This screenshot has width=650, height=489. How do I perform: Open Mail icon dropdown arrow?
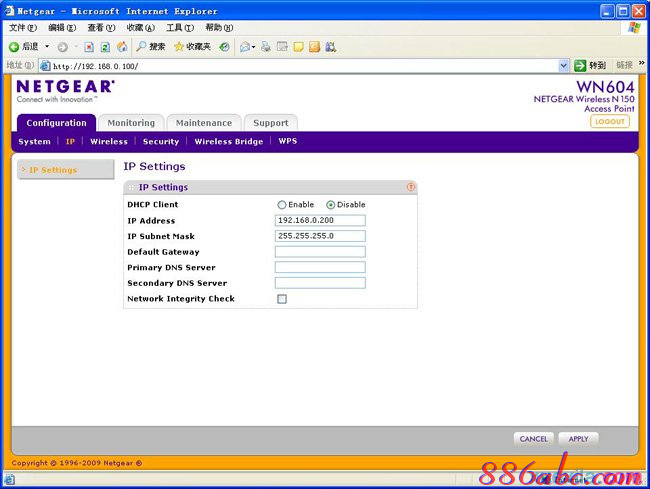click(x=253, y=47)
